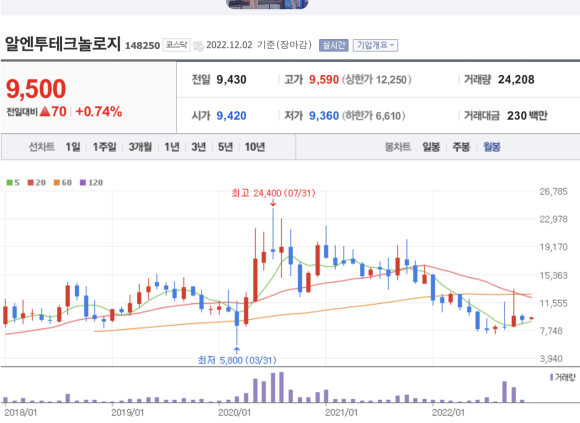Click the 하한가 6,610 lower limit text
Image resolution: width=580 pixels, height=423 pixels.
[x=374, y=116]
